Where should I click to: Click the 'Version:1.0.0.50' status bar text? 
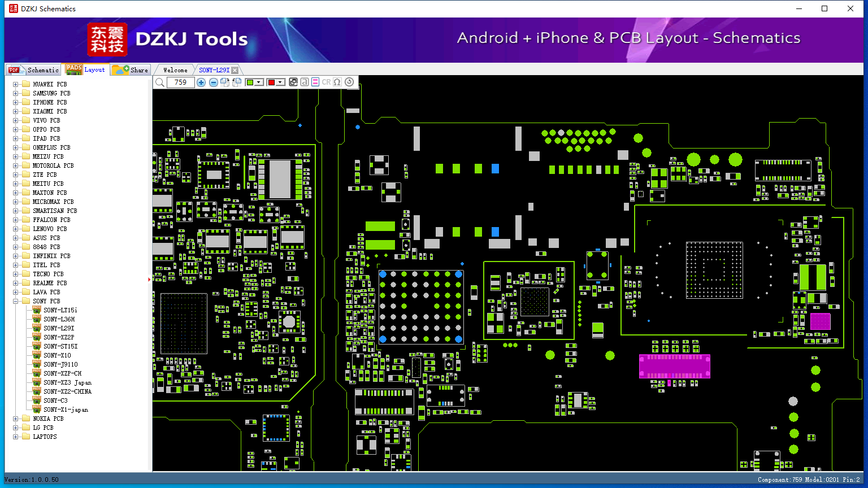point(32,480)
